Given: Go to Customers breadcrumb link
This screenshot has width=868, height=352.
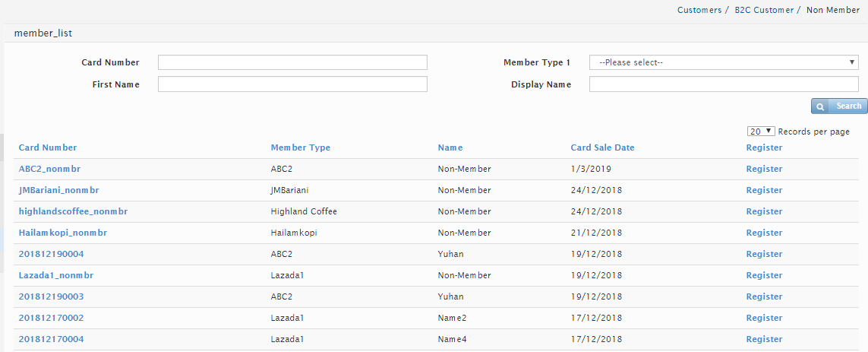Looking at the screenshot, I should (699, 10).
